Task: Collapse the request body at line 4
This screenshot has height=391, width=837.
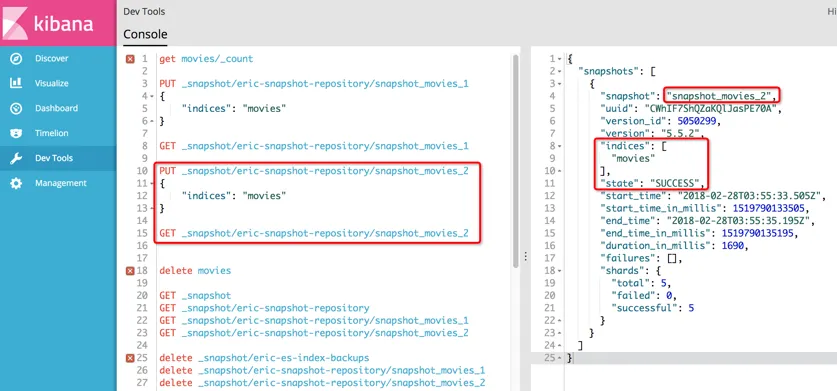Action: tap(153, 97)
